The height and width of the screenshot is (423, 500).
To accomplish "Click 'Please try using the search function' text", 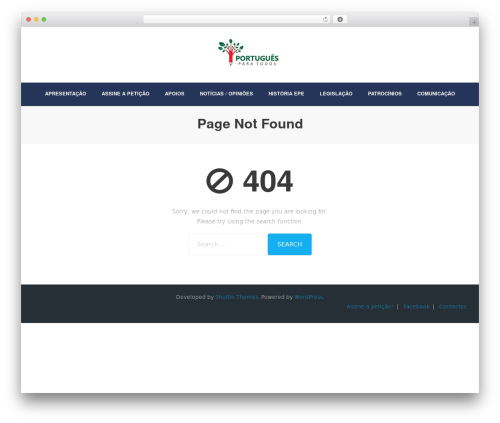I will (x=250, y=221).
